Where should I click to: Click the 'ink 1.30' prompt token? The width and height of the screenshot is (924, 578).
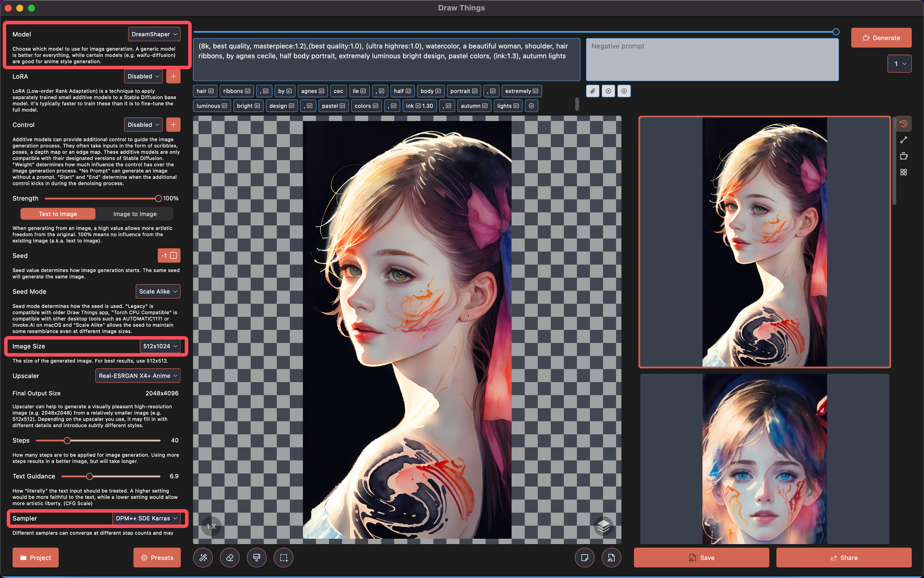[x=419, y=106]
